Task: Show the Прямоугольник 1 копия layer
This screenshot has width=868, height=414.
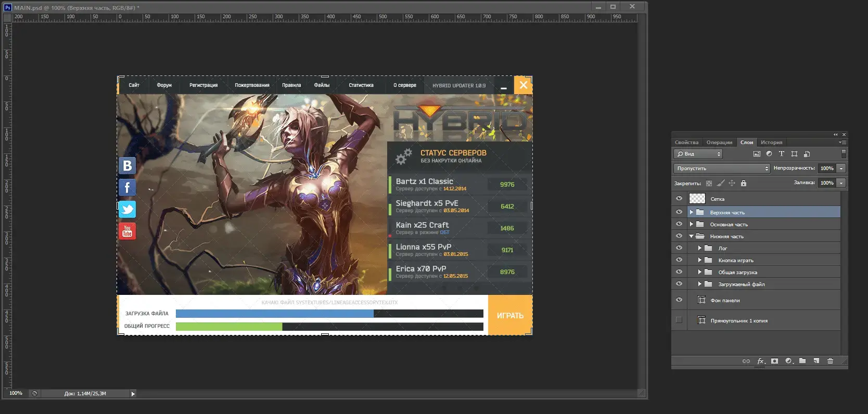Action: (679, 320)
